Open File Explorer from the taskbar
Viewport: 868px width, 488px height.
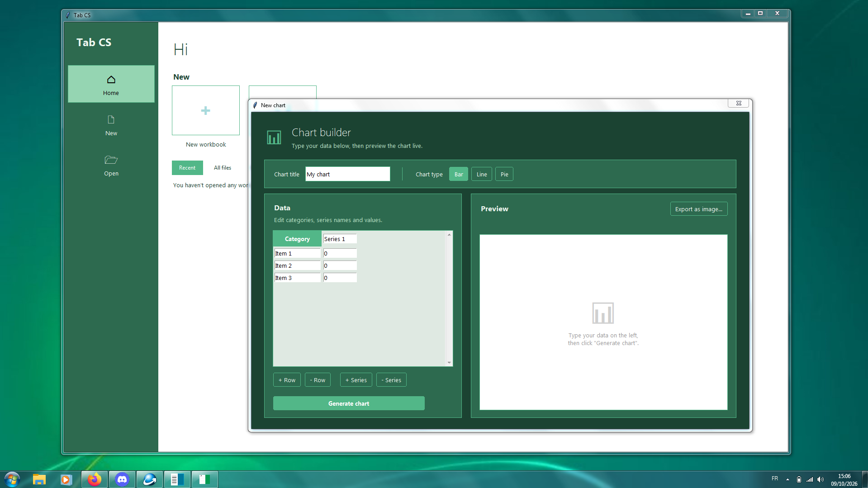pyautogui.click(x=39, y=479)
